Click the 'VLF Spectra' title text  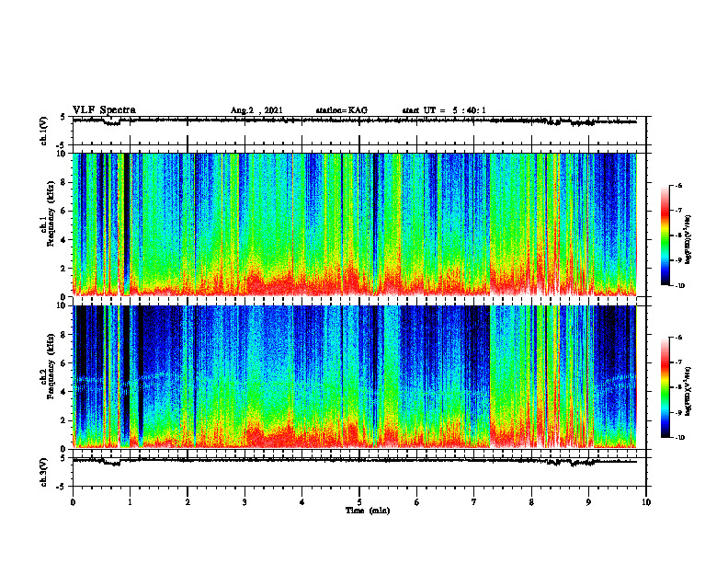(104, 110)
